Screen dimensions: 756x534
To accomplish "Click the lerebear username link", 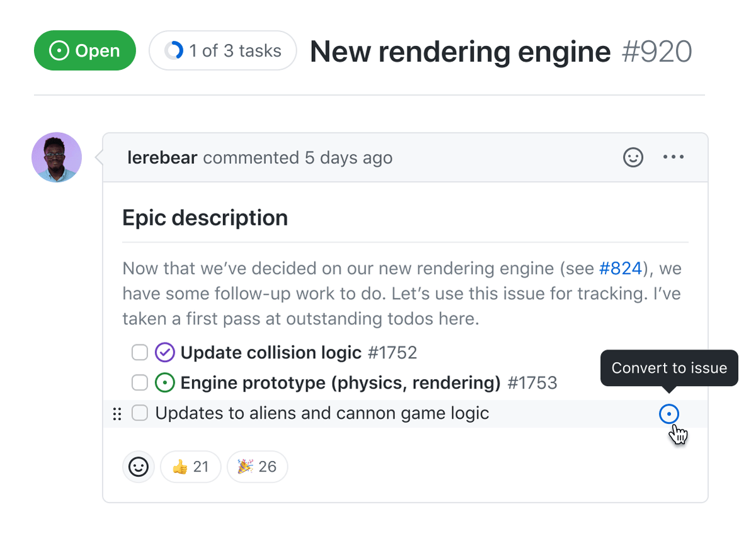I will [x=163, y=157].
